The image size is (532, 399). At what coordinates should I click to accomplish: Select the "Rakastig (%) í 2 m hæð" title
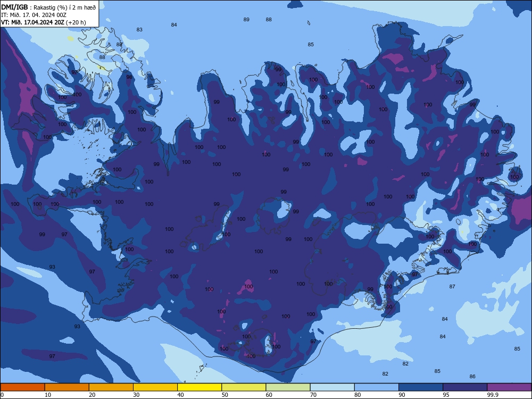click(x=65, y=8)
